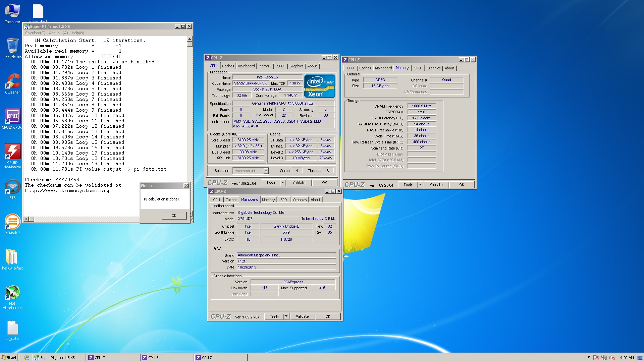Viewport: 644px width, 362px height.
Task: Click OK in the Finish dialog
Action: tap(174, 216)
